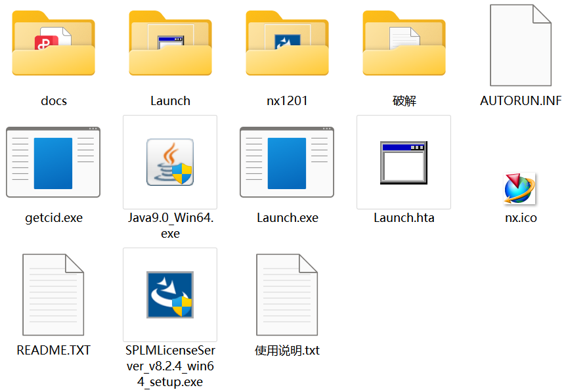Image resolution: width=566 pixels, height=392 pixels.
Task: Click the Launch.exe application icon
Action: click(287, 162)
